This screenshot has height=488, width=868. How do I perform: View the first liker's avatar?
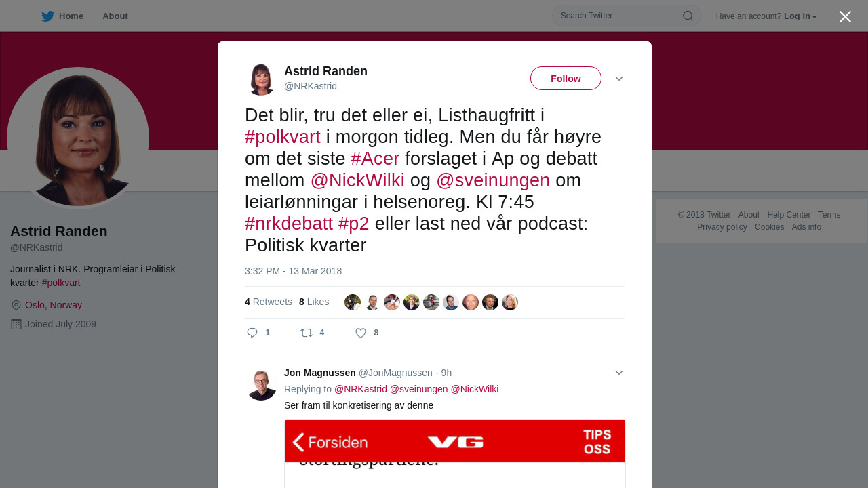(x=353, y=302)
